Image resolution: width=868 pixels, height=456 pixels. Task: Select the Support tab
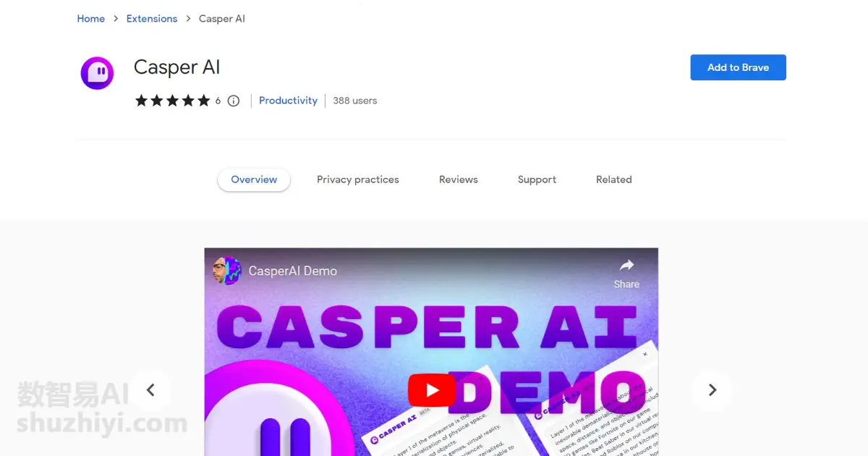537,180
